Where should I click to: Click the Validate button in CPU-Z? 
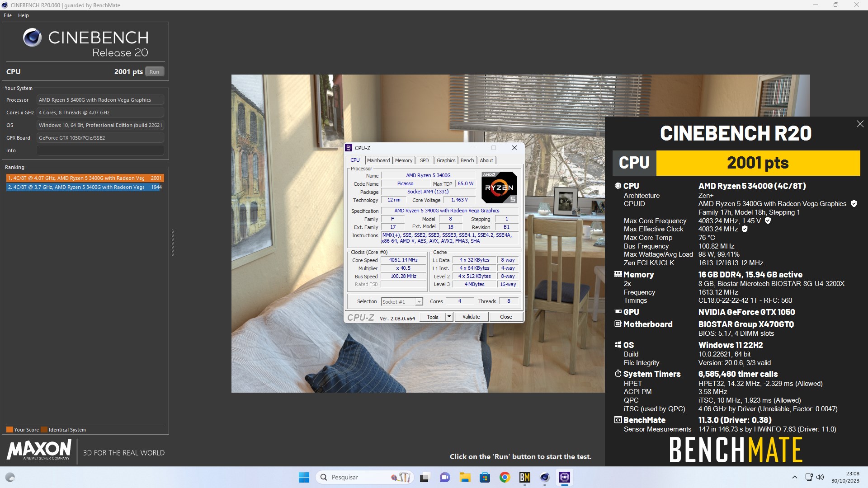[471, 317]
